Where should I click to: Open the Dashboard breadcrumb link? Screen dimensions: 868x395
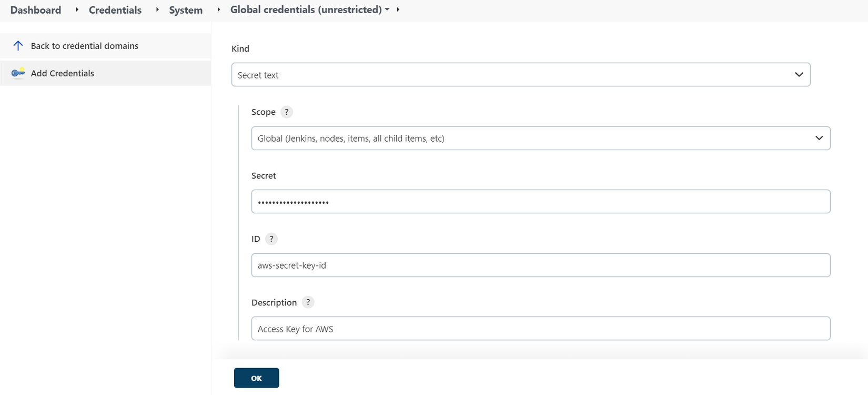[x=36, y=10]
